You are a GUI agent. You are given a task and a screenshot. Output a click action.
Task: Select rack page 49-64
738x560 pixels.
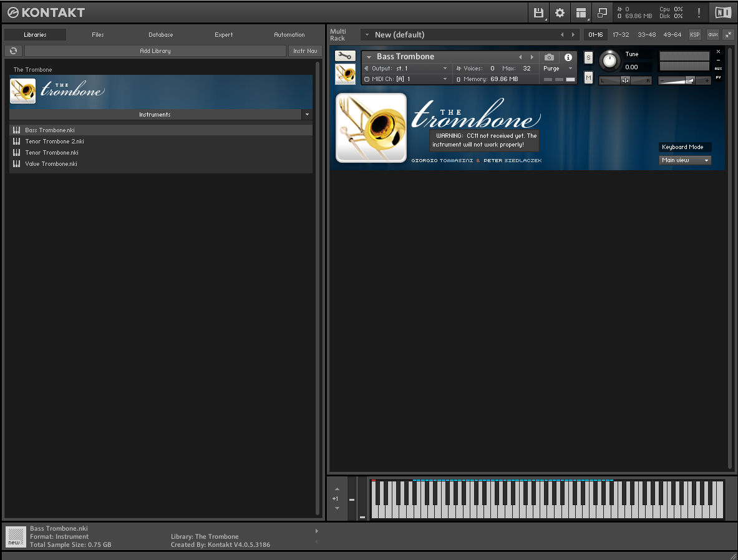point(672,34)
